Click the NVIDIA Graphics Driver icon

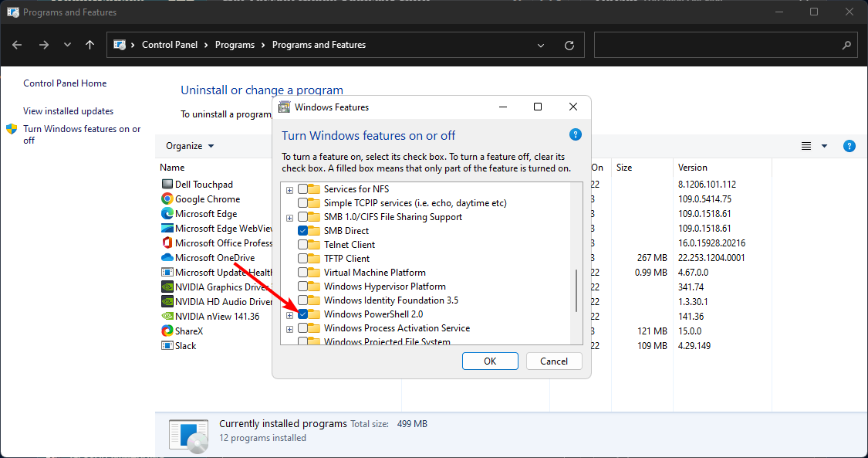(x=167, y=287)
